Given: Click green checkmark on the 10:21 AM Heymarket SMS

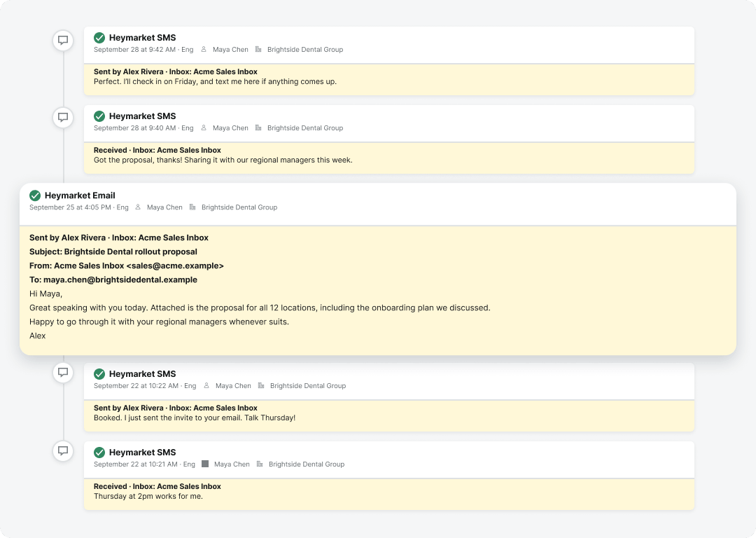Looking at the screenshot, I should click(99, 453).
